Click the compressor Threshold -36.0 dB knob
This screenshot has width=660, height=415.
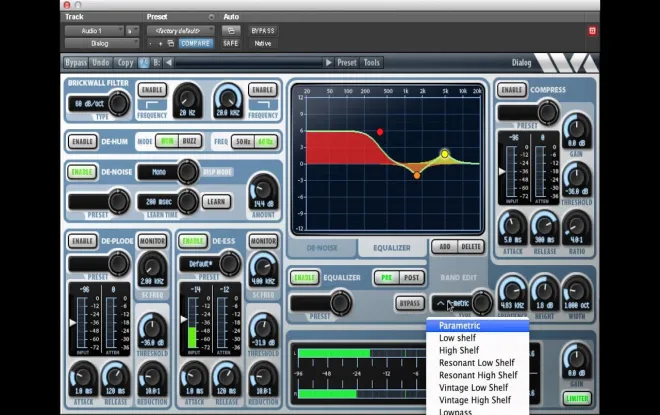tap(576, 179)
